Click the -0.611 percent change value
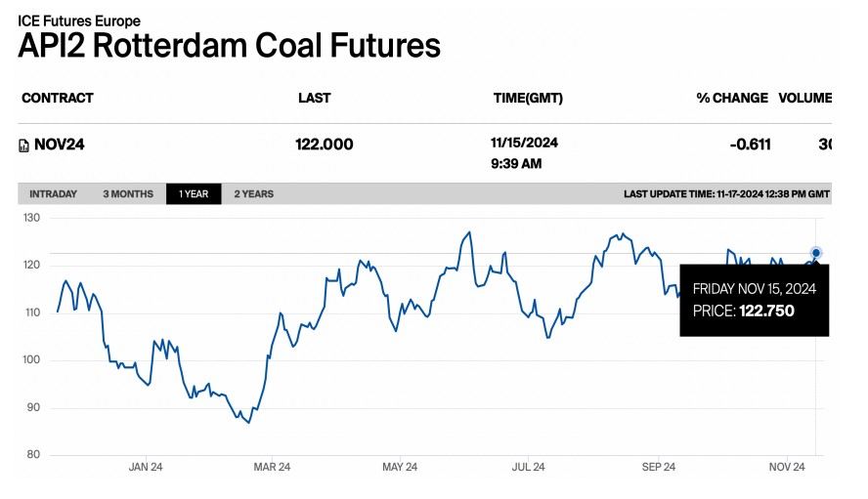868x499 pixels. click(x=750, y=145)
